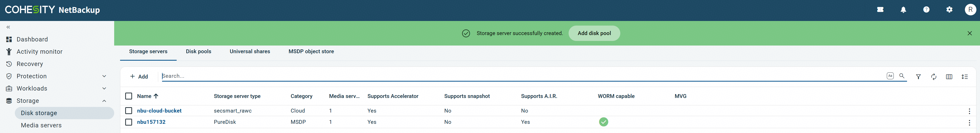
Task: Open the table filter funnel
Action: (918, 77)
